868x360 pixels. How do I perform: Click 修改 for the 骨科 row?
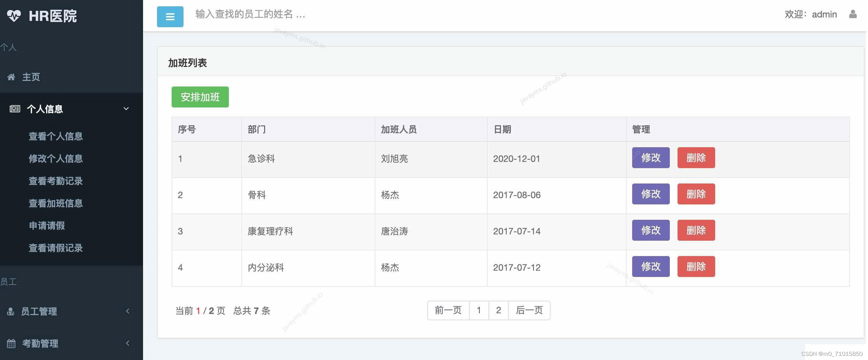pos(651,194)
